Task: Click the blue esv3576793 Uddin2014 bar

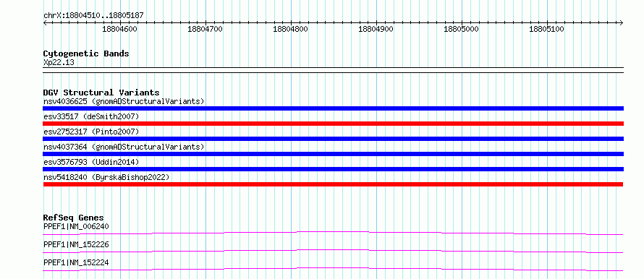Action: click(x=333, y=169)
